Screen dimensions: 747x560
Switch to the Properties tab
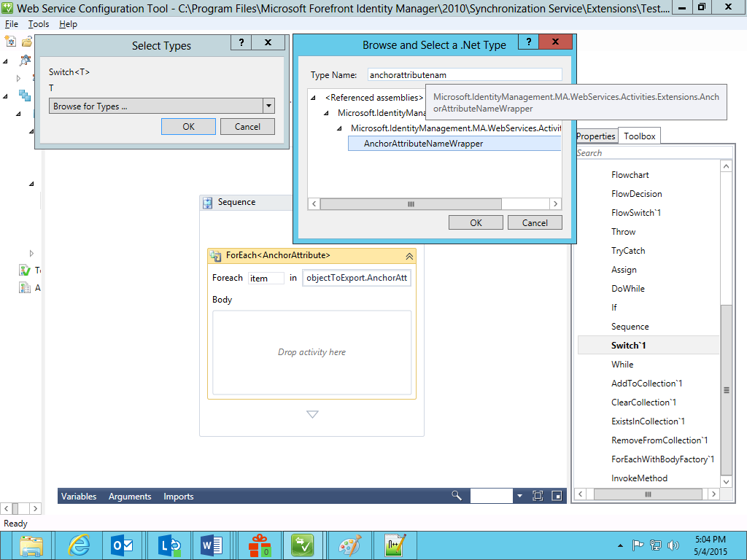tap(595, 136)
